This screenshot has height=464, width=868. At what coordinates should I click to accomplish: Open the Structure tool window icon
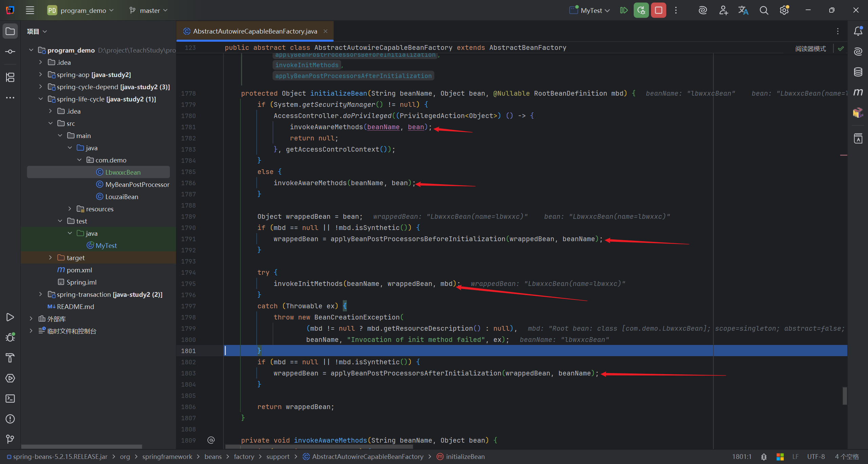(x=10, y=77)
